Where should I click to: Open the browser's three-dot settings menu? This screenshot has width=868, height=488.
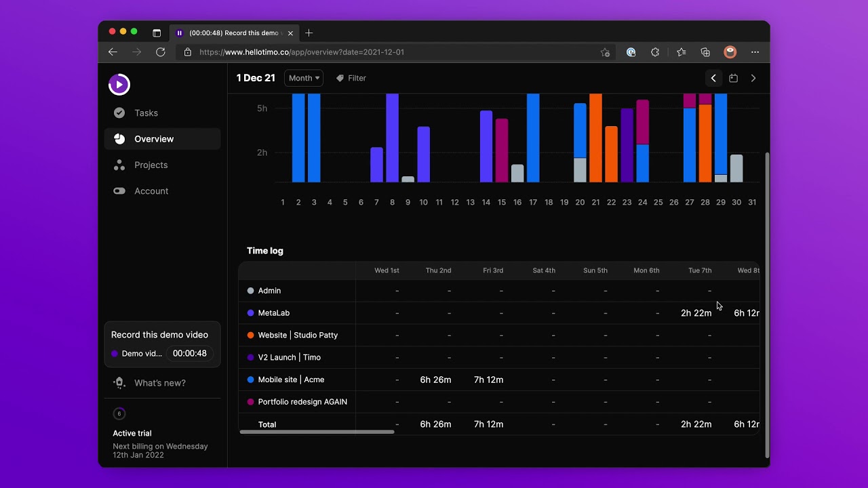coord(755,52)
